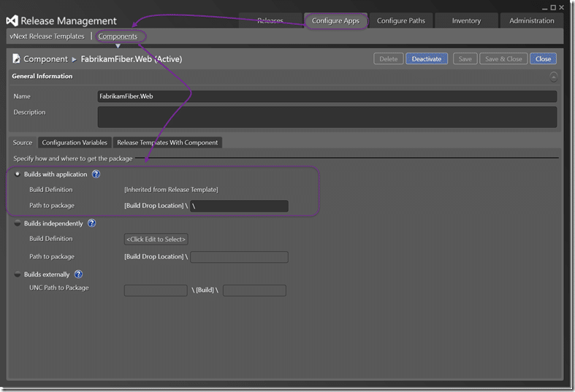575x392 pixels.
Task: Open the Inventory tab
Action: click(466, 20)
